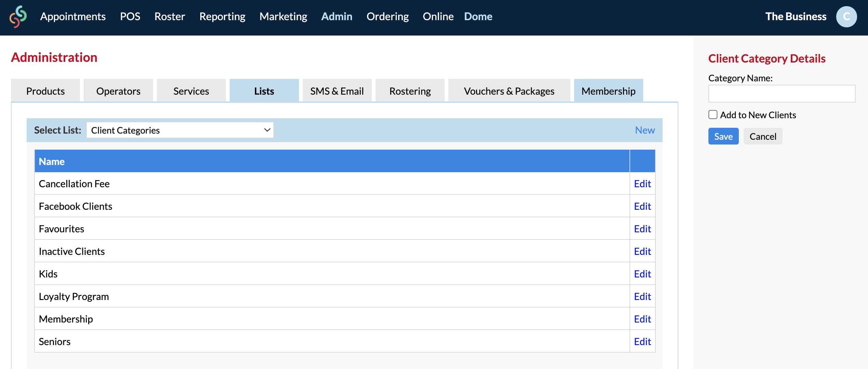The image size is (868, 369).
Task: Edit the Facebook Clients category
Action: [x=642, y=206]
